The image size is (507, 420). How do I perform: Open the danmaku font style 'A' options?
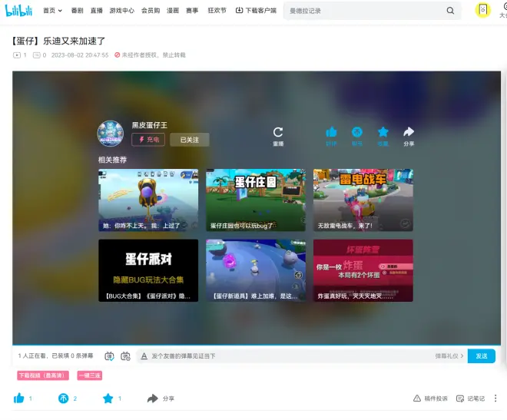143,356
